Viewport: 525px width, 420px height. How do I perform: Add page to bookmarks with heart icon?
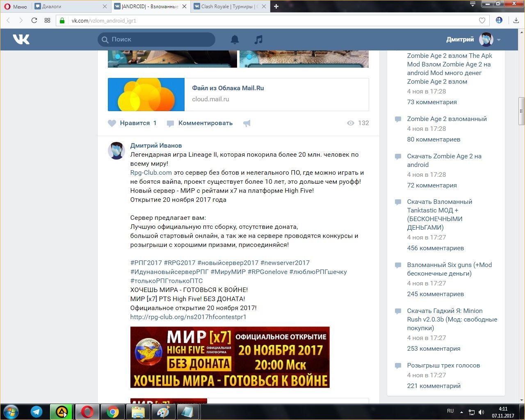click(x=482, y=21)
